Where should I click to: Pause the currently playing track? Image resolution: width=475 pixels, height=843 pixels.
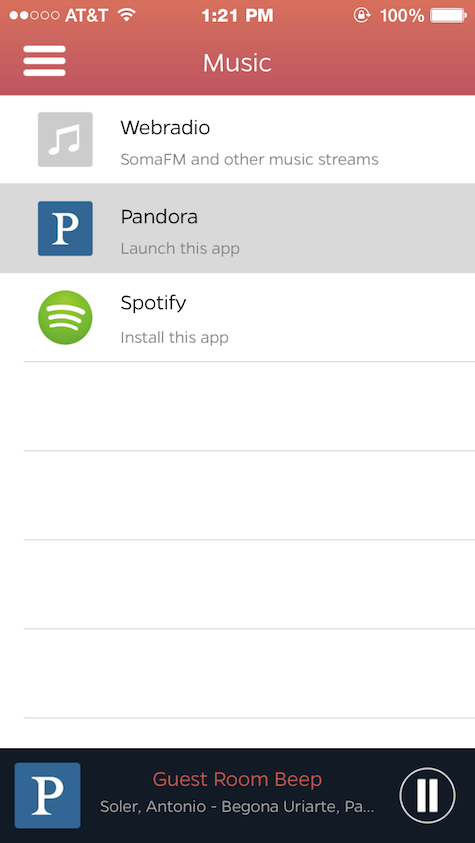point(427,795)
